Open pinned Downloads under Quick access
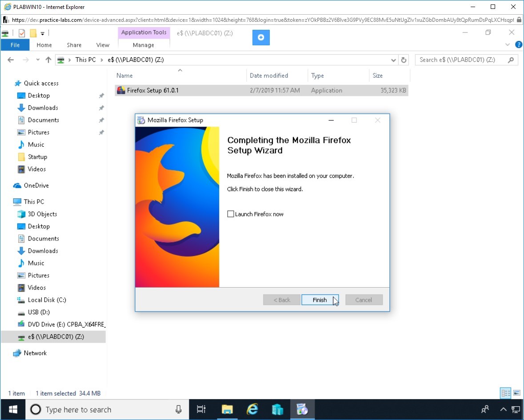This screenshot has width=524, height=420. pos(43,108)
